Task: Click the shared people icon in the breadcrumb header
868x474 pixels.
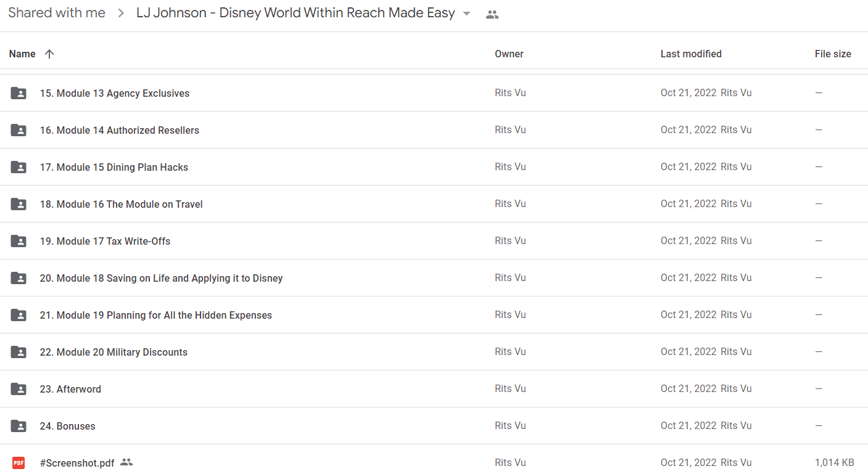Action: pyautogui.click(x=492, y=15)
